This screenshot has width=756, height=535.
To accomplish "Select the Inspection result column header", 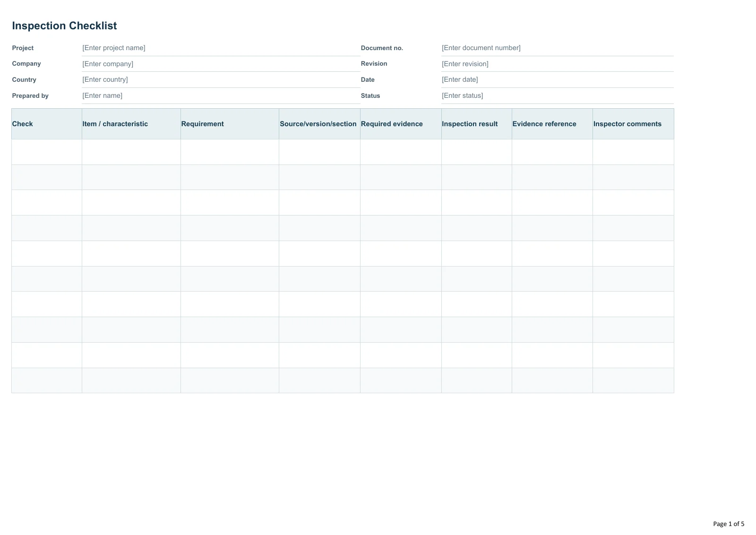I will 477,124.
